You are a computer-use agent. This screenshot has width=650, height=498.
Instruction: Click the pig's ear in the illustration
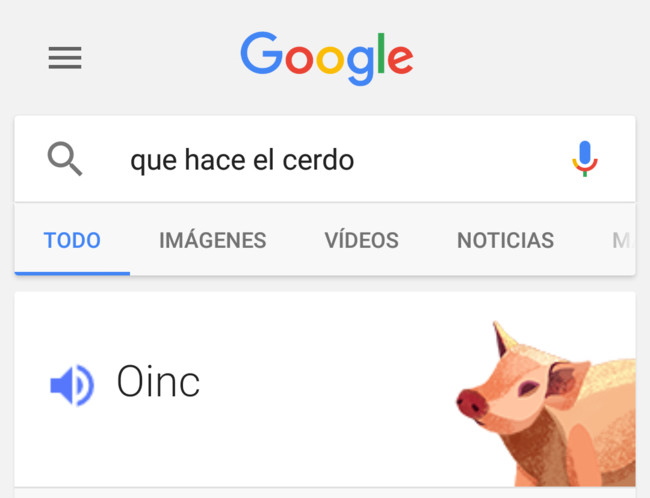[567, 380]
